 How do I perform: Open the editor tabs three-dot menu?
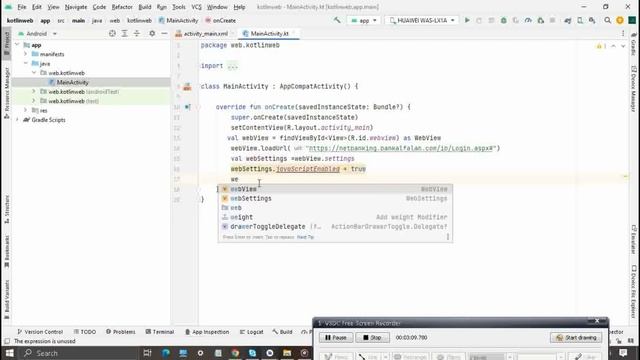[623, 33]
